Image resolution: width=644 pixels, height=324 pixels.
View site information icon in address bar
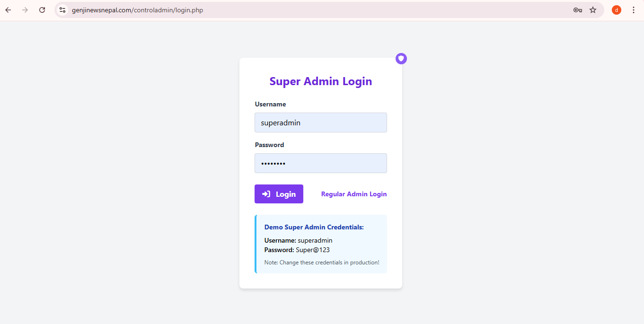tap(62, 10)
